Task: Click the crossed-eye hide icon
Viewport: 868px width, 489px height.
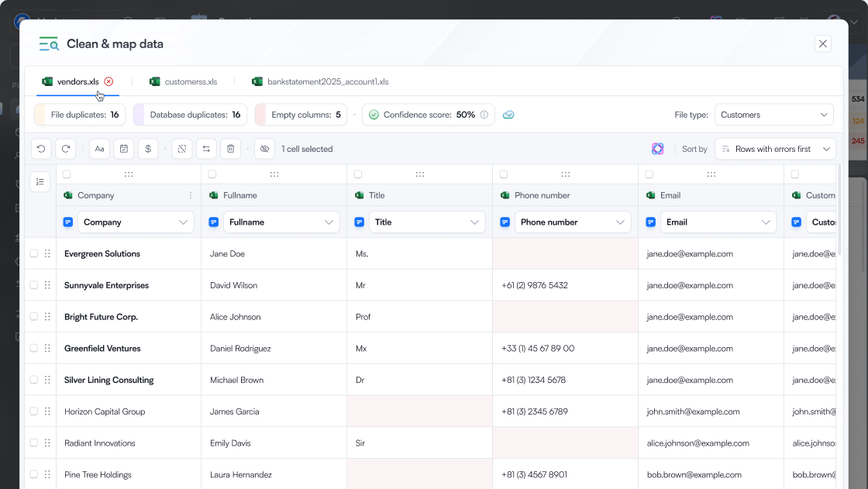Action: click(x=264, y=149)
